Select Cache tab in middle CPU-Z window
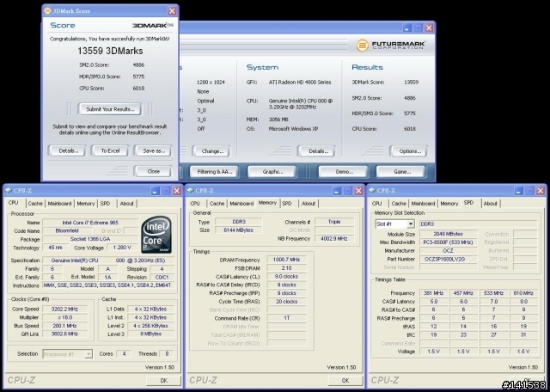Screen dimensions: 550x392 pyautogui.click(x=217, y=204)
